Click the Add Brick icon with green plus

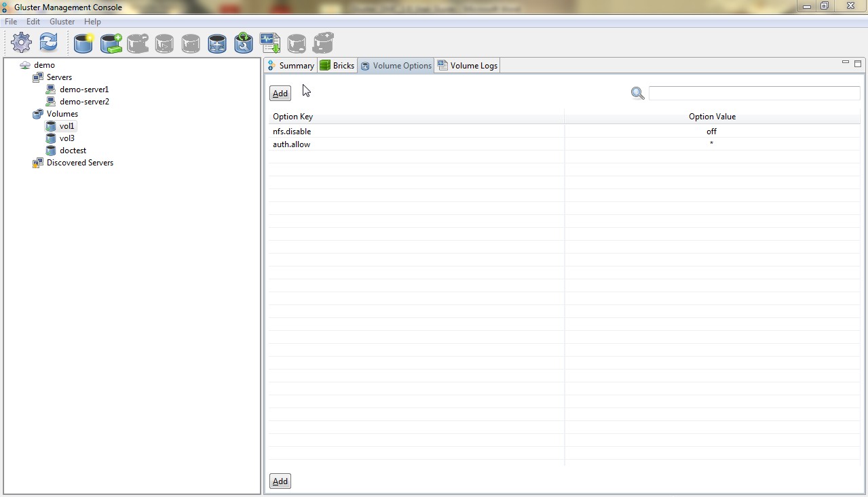[111, 43]
